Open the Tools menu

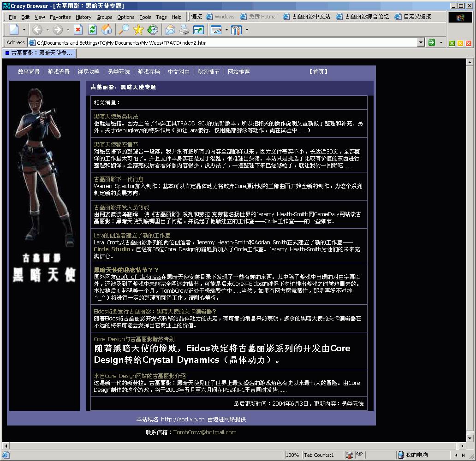click(x=145, y=17)
